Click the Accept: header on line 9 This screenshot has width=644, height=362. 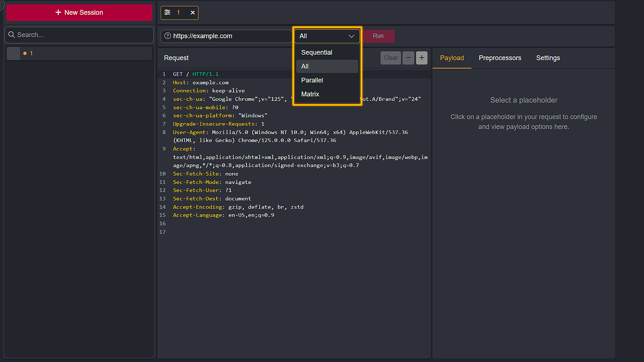[x=184, y=149]
